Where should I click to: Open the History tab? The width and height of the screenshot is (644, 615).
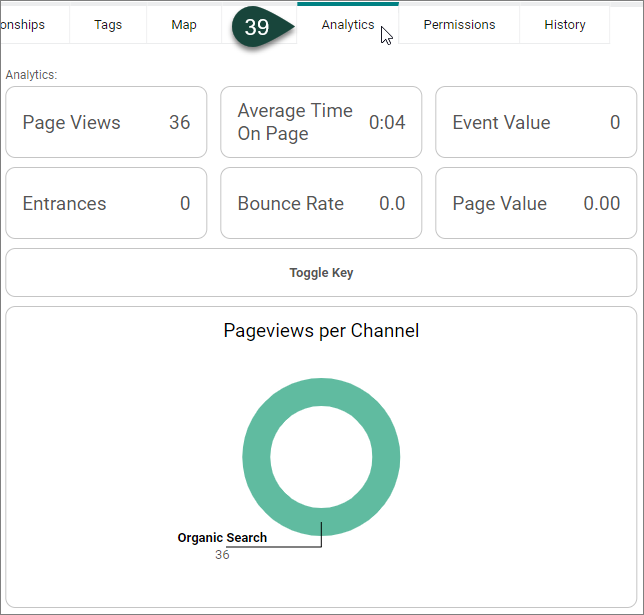(x=565, y=25)
